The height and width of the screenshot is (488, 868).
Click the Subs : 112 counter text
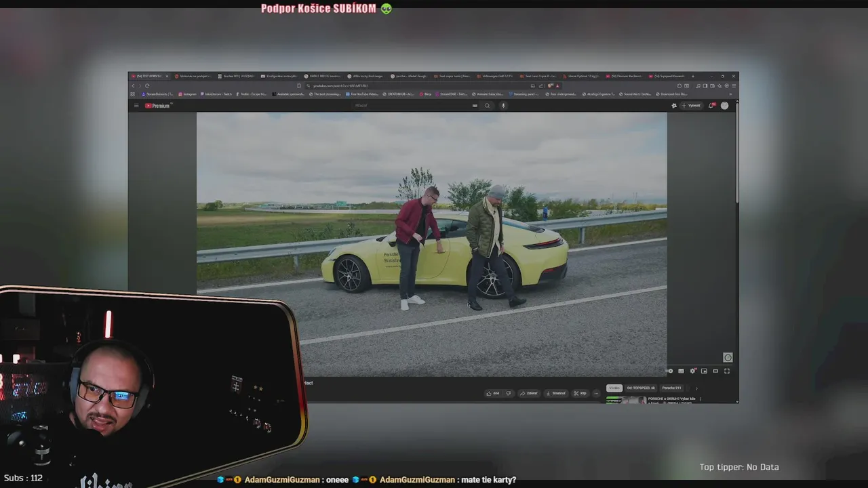(x=23, y=478)
